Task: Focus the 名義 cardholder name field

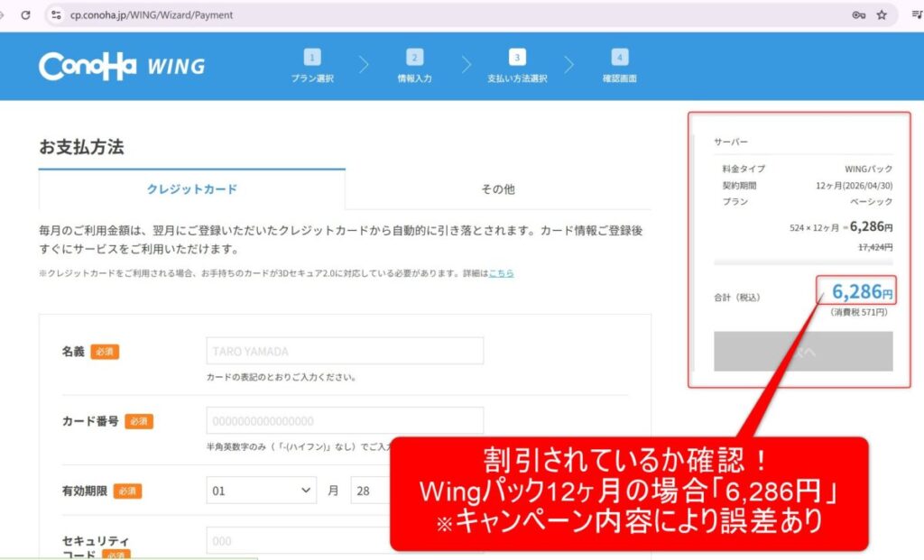Action: point(345,351)
